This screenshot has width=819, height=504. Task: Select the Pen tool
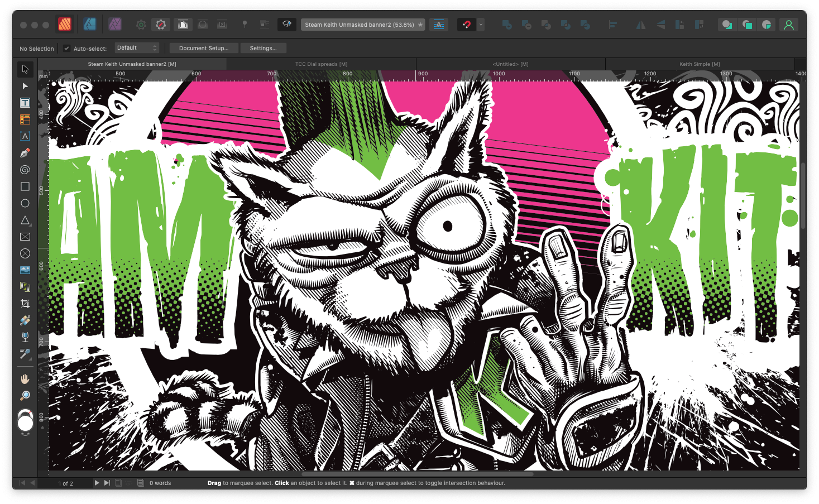pos(25,153)
